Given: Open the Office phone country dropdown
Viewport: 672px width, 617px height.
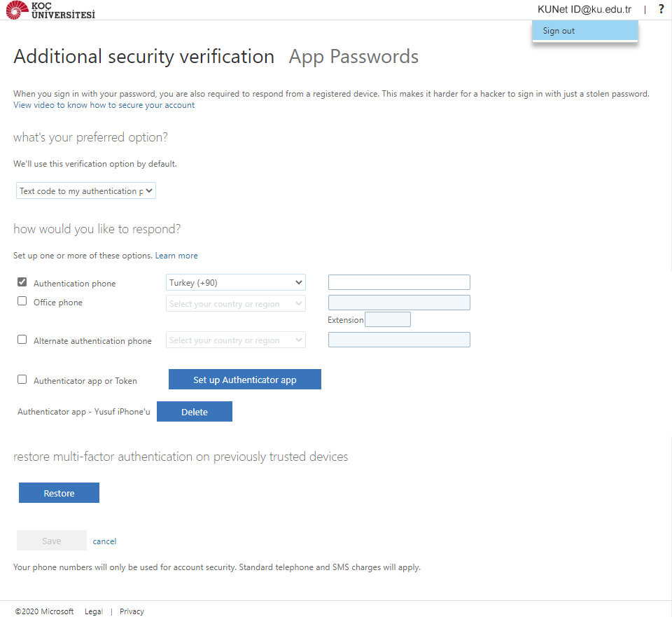Looking at the screenshot, I should [x=236, y=304].
